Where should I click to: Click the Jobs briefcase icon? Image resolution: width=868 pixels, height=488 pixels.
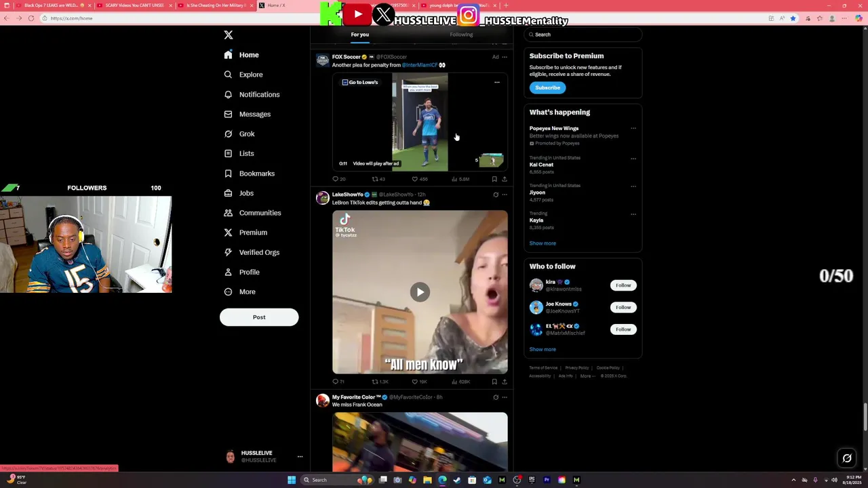point(228,193)
